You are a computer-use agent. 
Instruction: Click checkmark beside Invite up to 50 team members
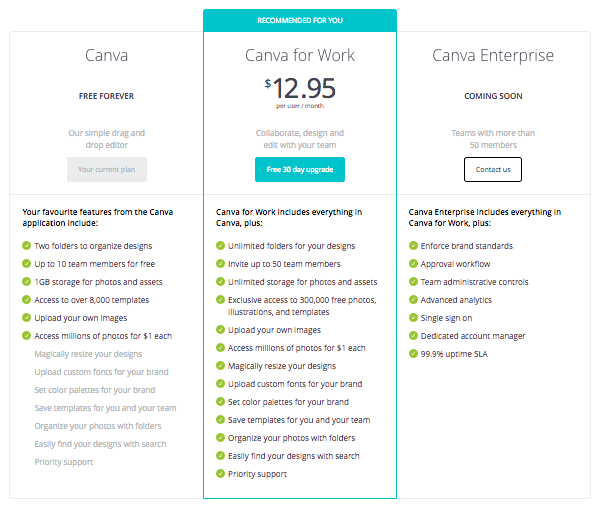click(220, 264)
